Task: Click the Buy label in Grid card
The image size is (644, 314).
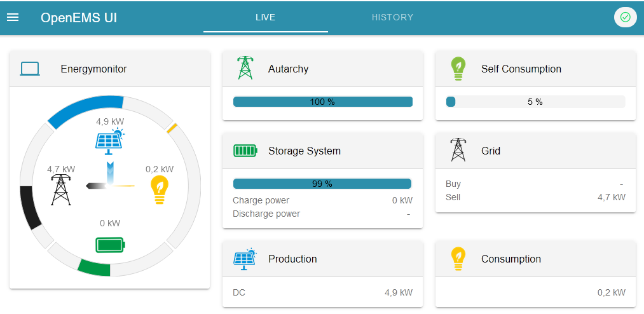Action: 453,184
